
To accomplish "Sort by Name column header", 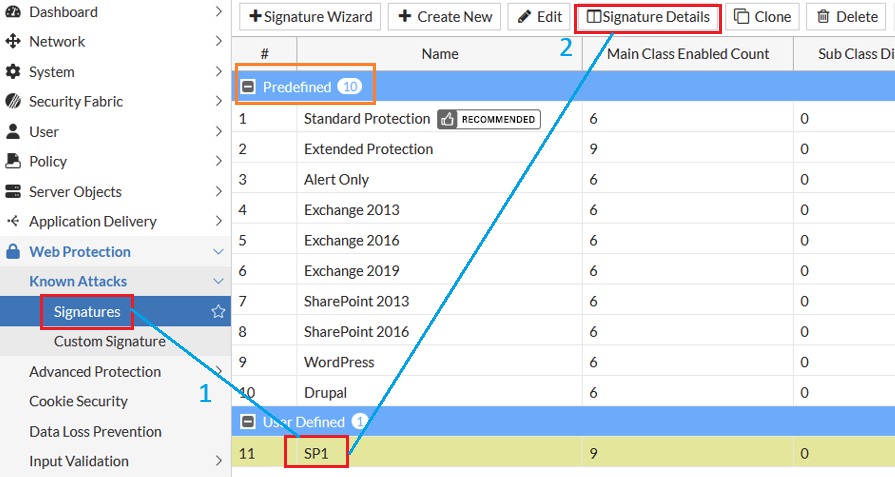I will point(440,54).
